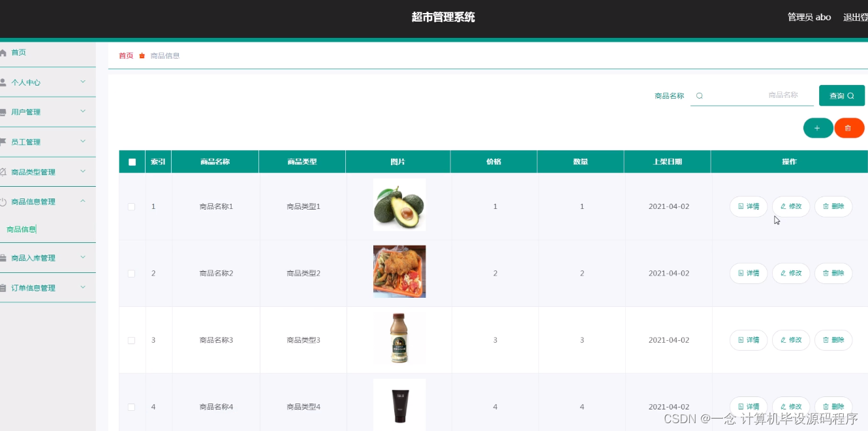868x431 pixels.
Task: Check the checkbox beside 商品名称3
Action: [131, 340]
